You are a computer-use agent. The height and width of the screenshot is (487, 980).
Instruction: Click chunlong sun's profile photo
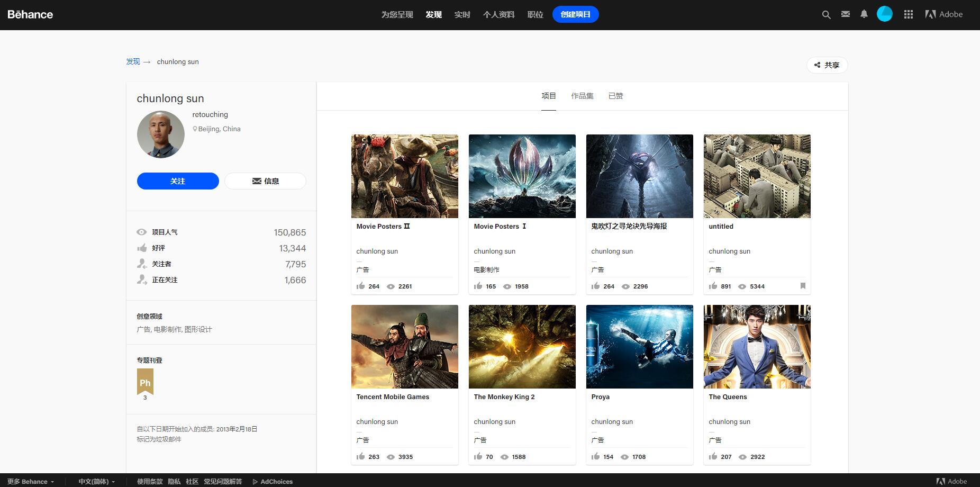pos(161,134)
